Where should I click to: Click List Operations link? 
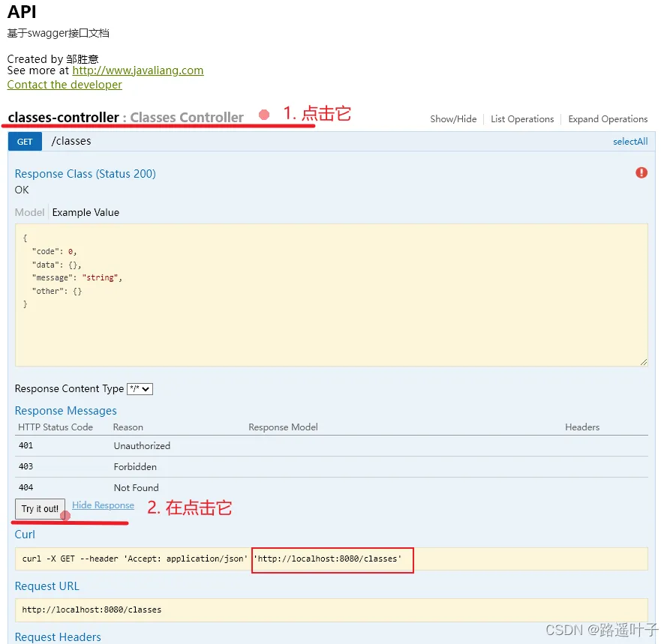522,119
